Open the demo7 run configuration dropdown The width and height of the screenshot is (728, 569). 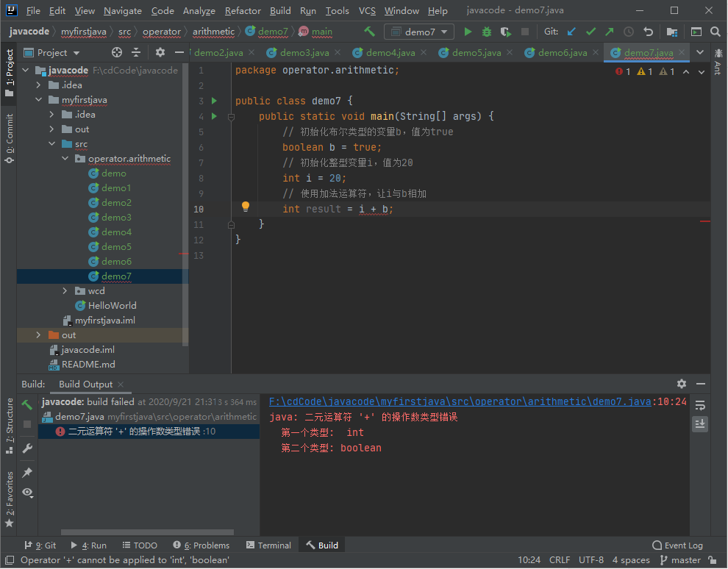click(419, 32)
